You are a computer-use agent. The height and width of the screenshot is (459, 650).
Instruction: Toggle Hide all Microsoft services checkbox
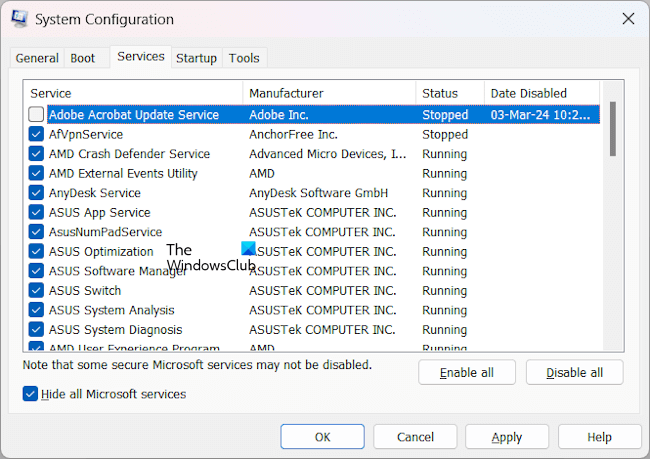tap(30, 394)
